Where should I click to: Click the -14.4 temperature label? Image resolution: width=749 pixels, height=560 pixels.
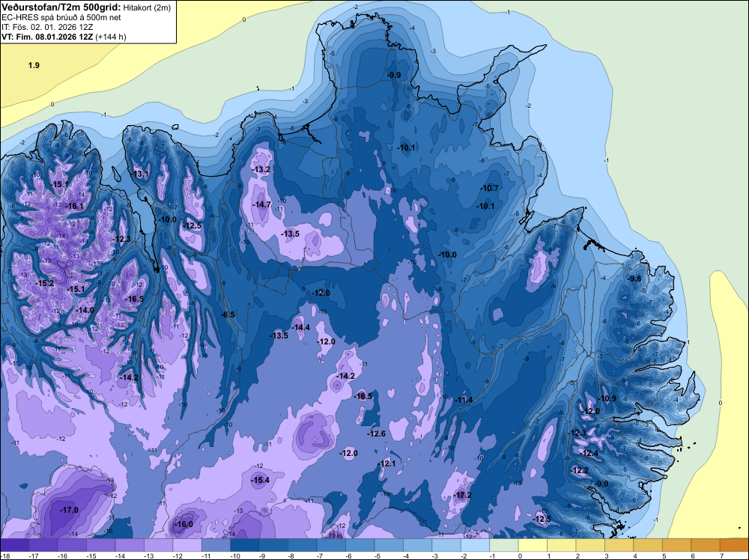(301, 327)
